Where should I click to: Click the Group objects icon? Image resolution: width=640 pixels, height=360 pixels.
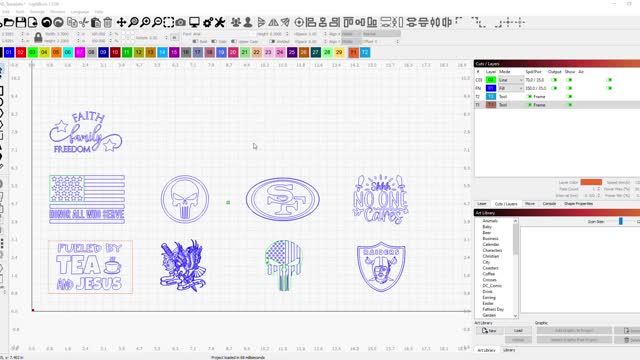pos(236,22)
